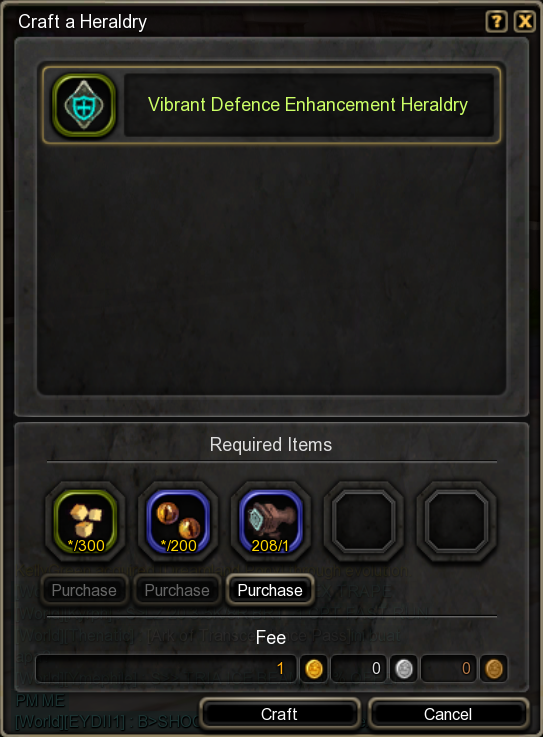Open help with the question mark icon
This screenshot has height=737, width=543.
tap(496, 22)
